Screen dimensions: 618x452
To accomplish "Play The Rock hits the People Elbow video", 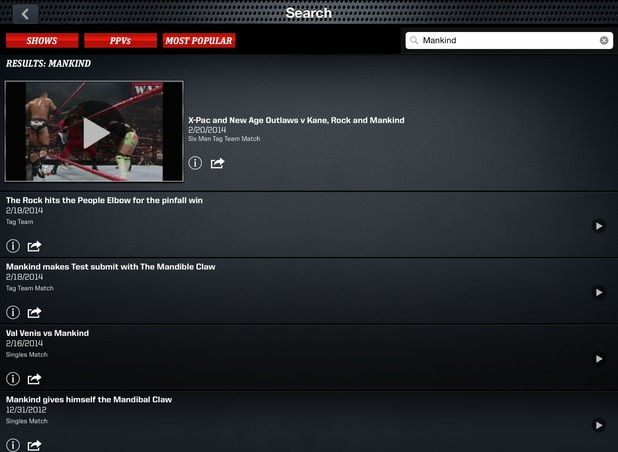I will click(599, 226).
